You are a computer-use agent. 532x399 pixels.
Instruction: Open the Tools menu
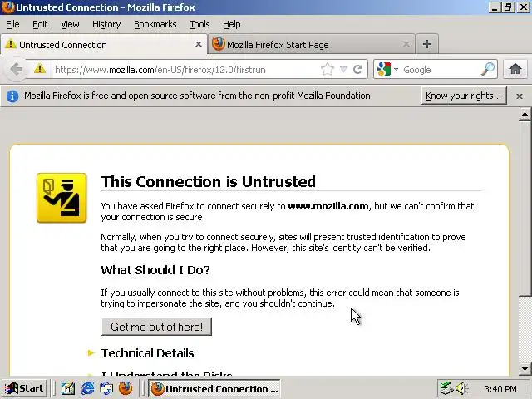click(199, 24)
